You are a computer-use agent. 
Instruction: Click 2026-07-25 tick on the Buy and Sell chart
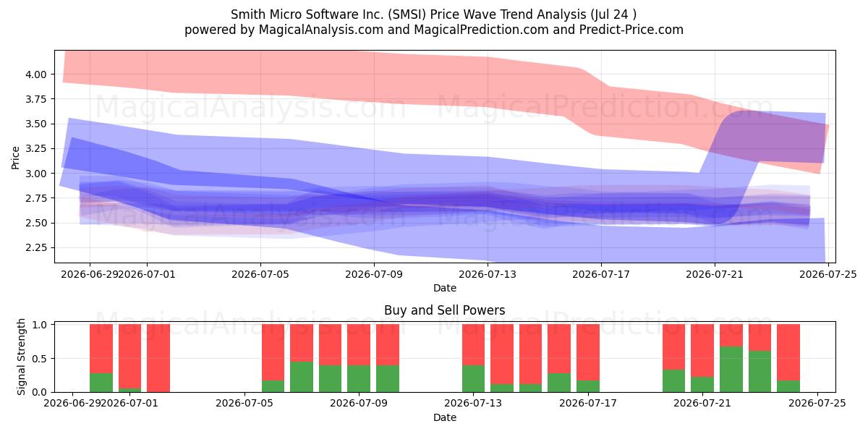coord(817,404)
